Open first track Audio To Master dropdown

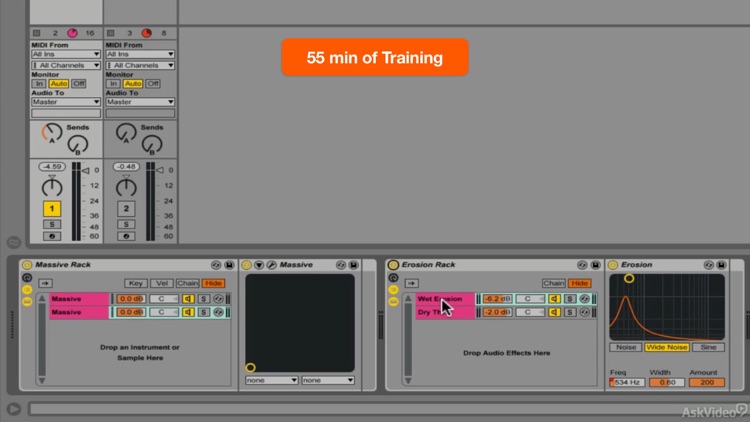(x=66, y=102)
